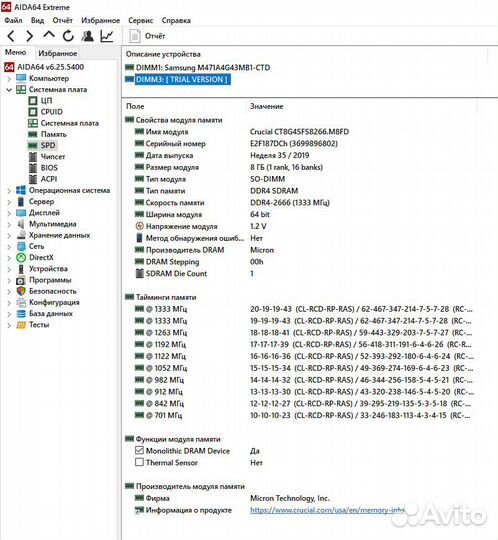
Task: Click the Напряжение модуля voltage icon
Action: click(x=139, y=226)
